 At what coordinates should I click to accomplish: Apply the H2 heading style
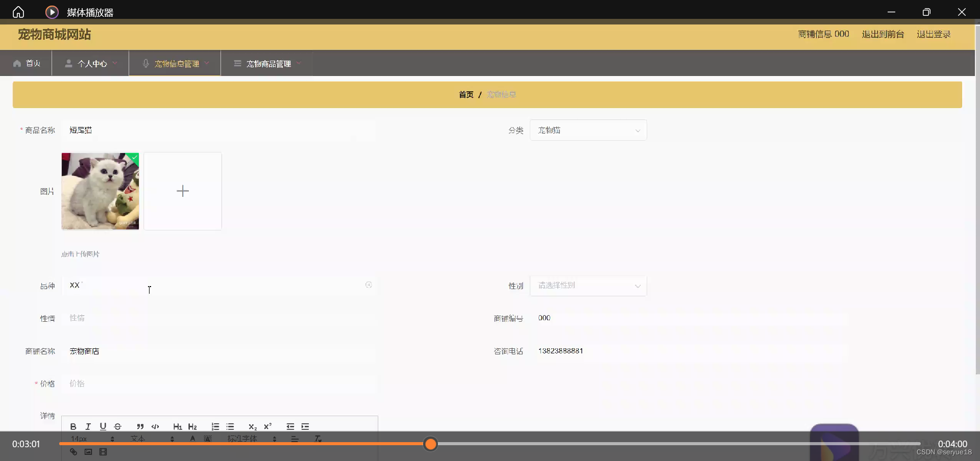192,426
